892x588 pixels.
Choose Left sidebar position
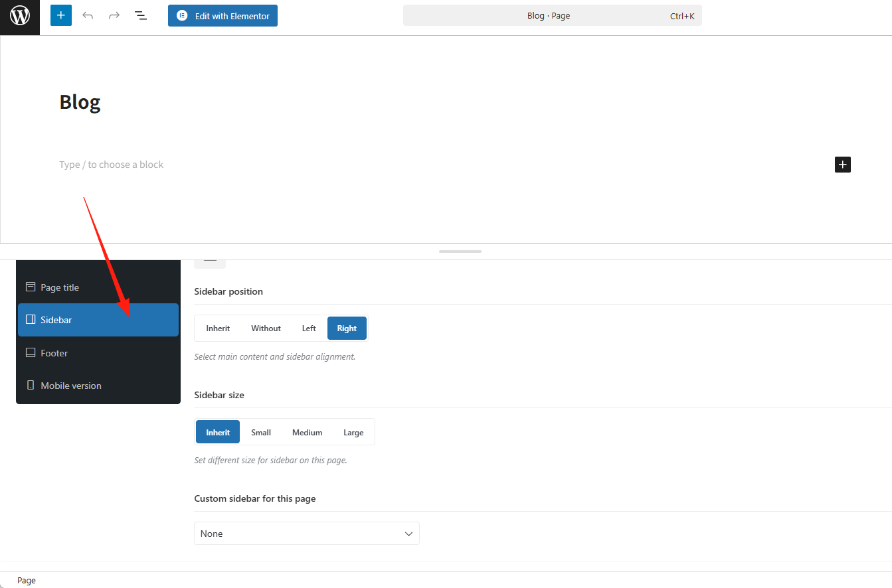(x=309, y=329)
